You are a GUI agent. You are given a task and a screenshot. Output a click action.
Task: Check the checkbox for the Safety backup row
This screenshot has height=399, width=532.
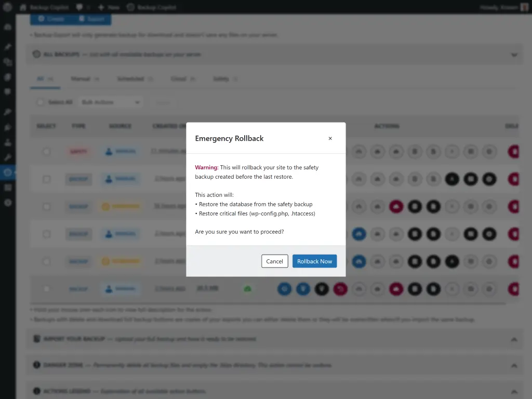[x=46, y=151]
